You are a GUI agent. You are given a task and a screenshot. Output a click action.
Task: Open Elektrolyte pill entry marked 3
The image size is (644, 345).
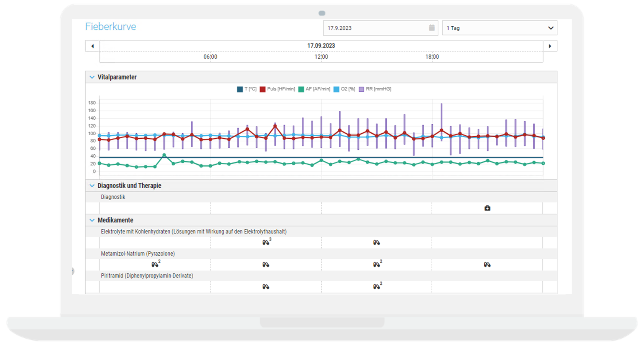click(x=266, y=242)
